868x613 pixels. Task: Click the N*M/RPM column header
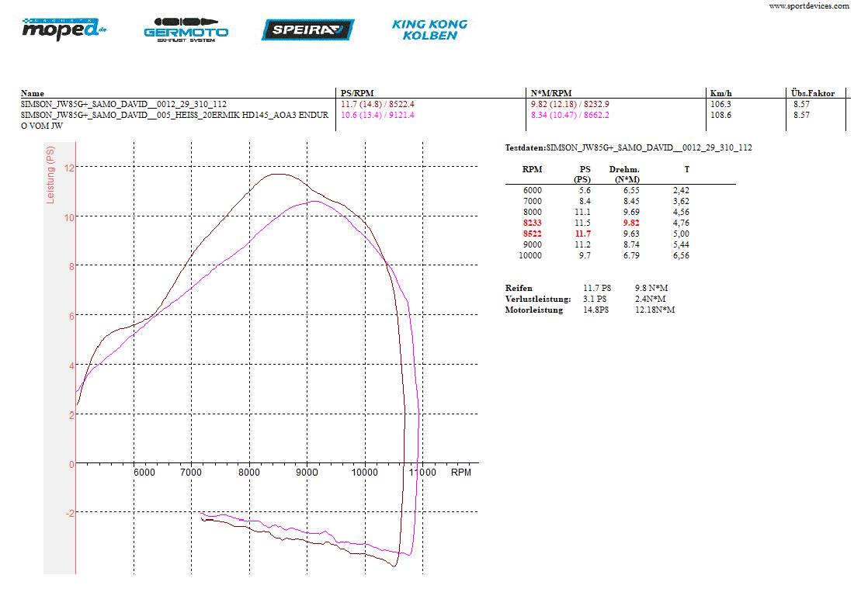click(x=550, y=93)
